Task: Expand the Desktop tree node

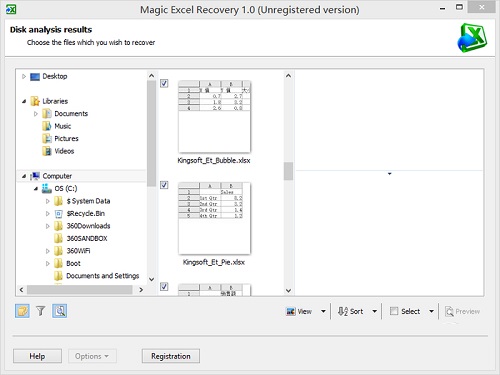Action: pos(24,76)
